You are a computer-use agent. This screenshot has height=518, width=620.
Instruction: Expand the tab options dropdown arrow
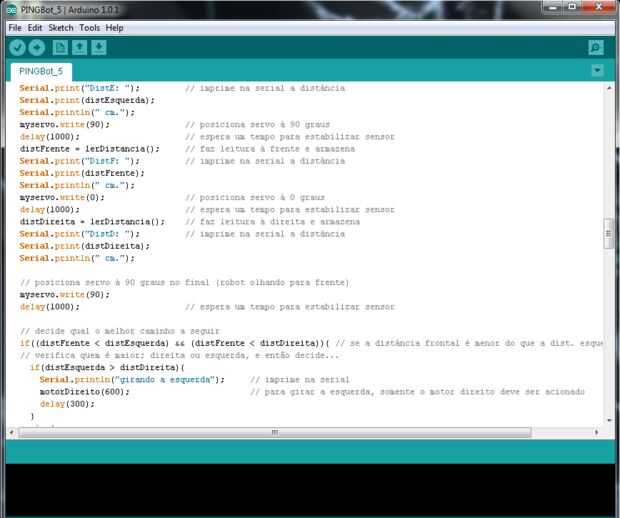tap(597, 71)
